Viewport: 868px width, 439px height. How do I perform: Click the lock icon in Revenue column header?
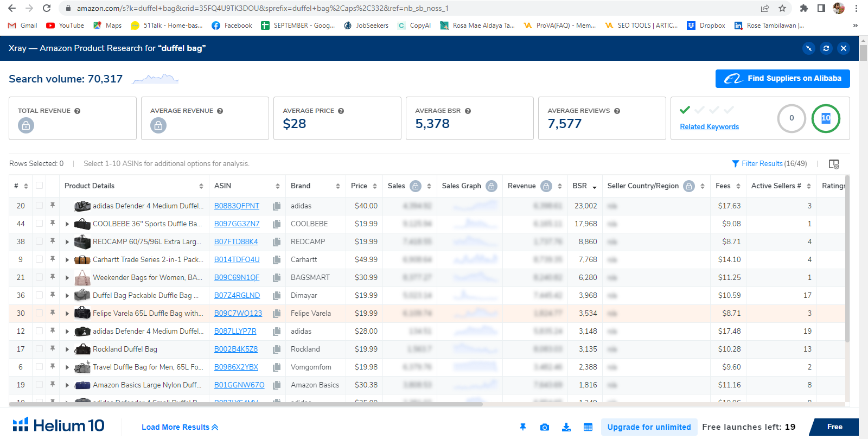pyautogui.click(x=546, y=186)
